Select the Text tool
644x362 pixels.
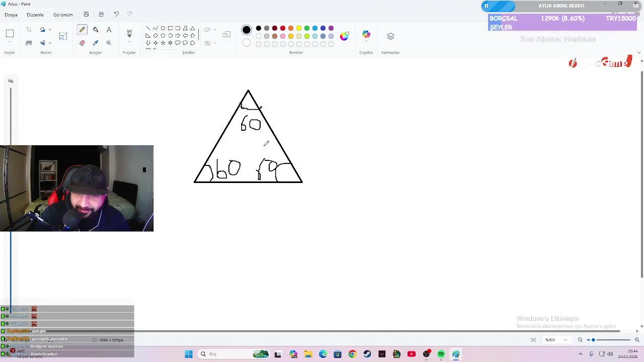(109, 30)
